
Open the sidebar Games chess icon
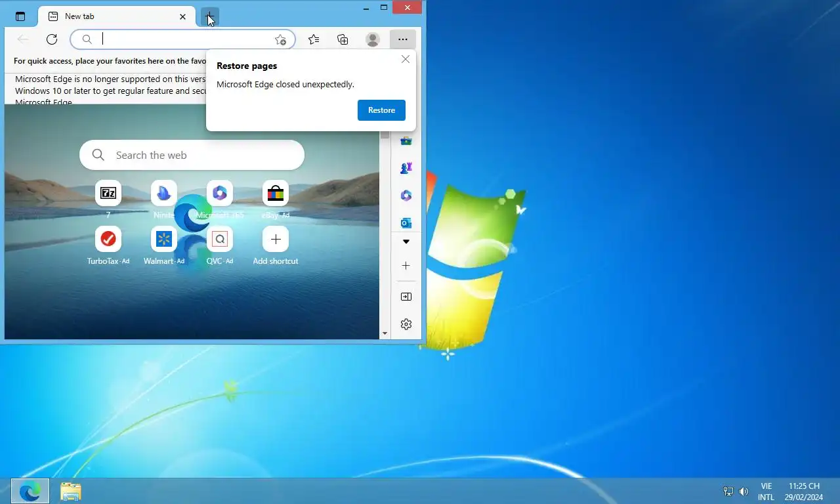(406, 168)
